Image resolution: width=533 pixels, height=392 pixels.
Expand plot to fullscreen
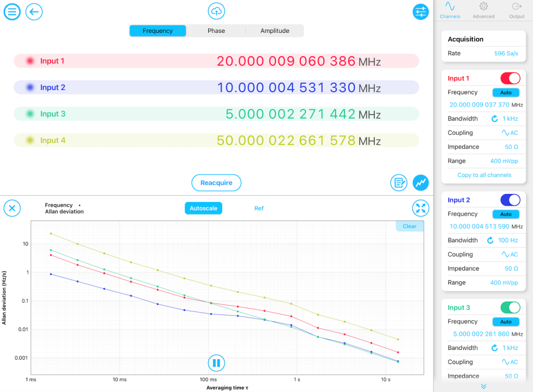pos(421,209)
